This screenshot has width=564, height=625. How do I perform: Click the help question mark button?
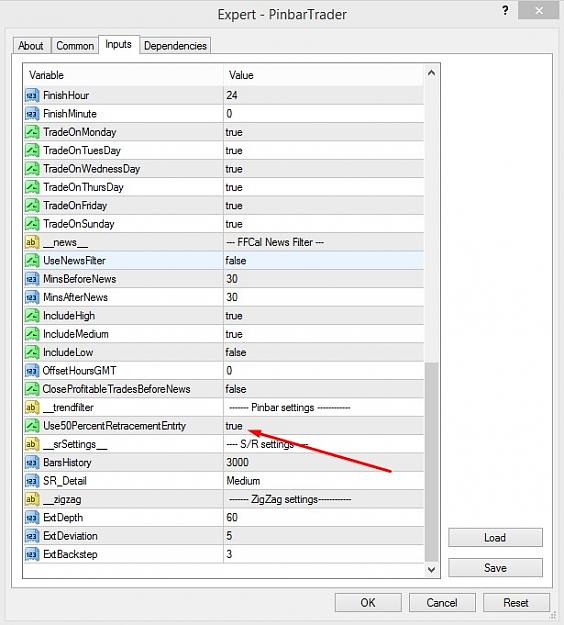(505, 10)
